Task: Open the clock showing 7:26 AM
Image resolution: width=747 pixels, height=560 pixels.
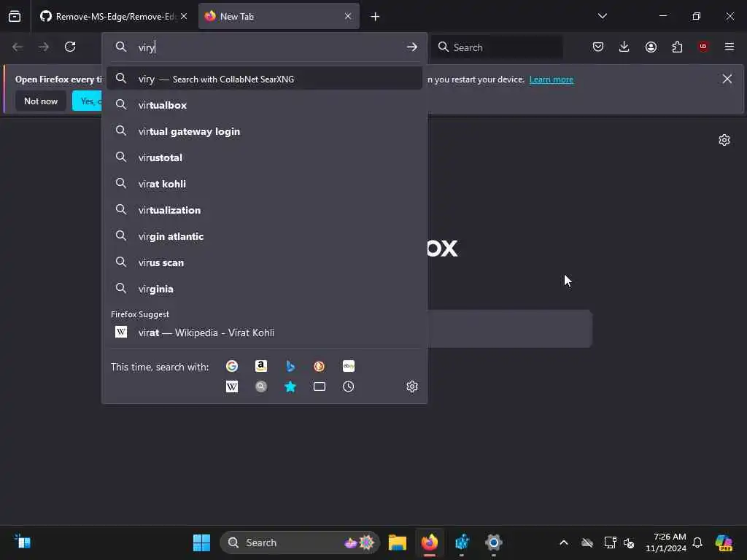Action: 666,542
